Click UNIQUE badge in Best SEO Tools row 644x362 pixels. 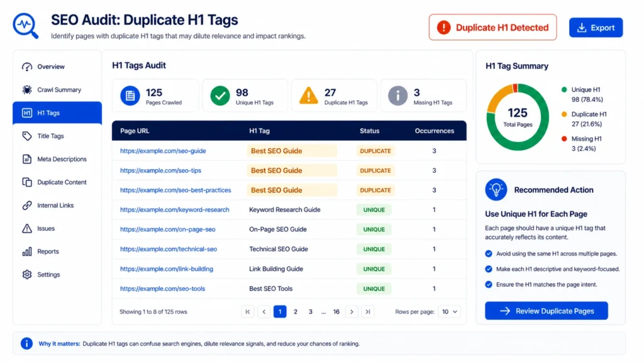pos(374,289)
